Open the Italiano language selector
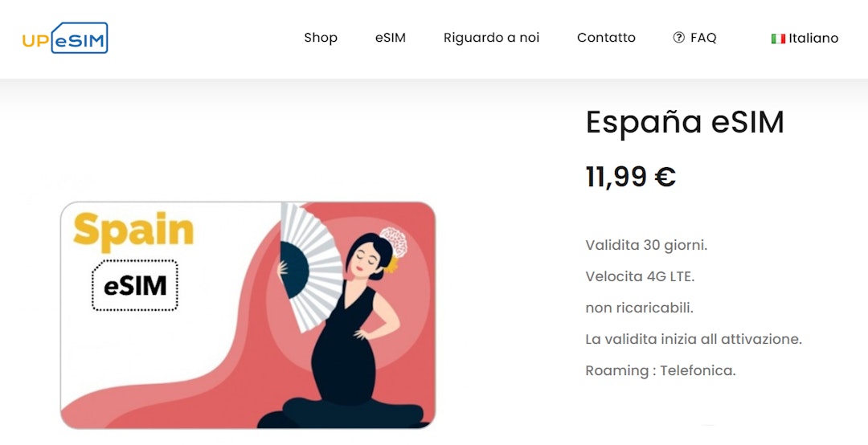The width and height of the screenshot is (868, 445). pyautogui.click(x=805, y=39)
